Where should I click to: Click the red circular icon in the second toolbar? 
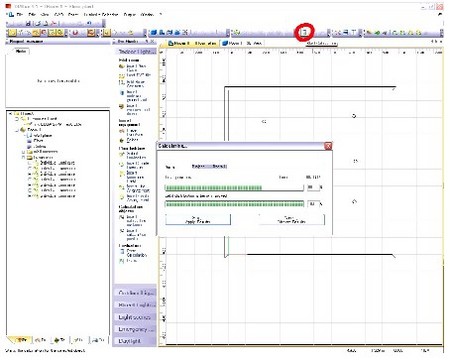[x=75, y=33]
